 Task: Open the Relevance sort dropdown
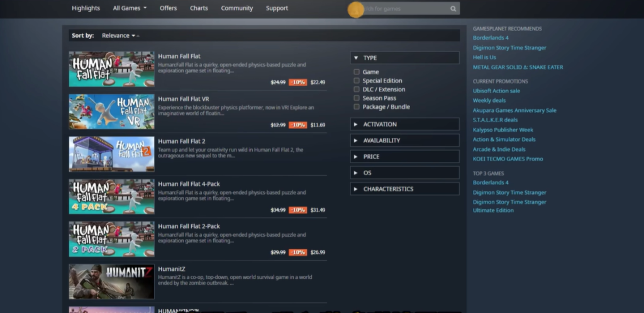(x=119, y=36)
